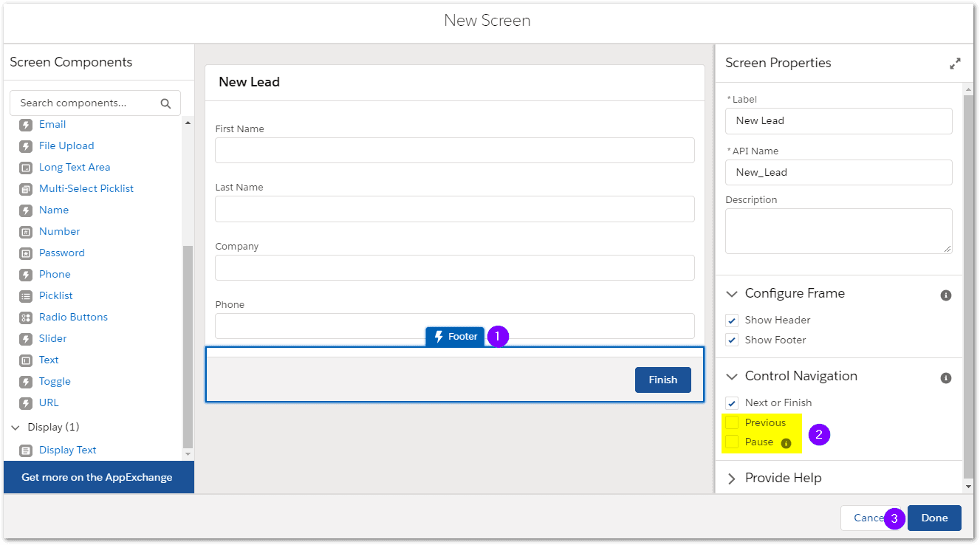The image size is (980, 545).
Task: Uncheck the Show Header checkbox
Action: tap(732, 320)
